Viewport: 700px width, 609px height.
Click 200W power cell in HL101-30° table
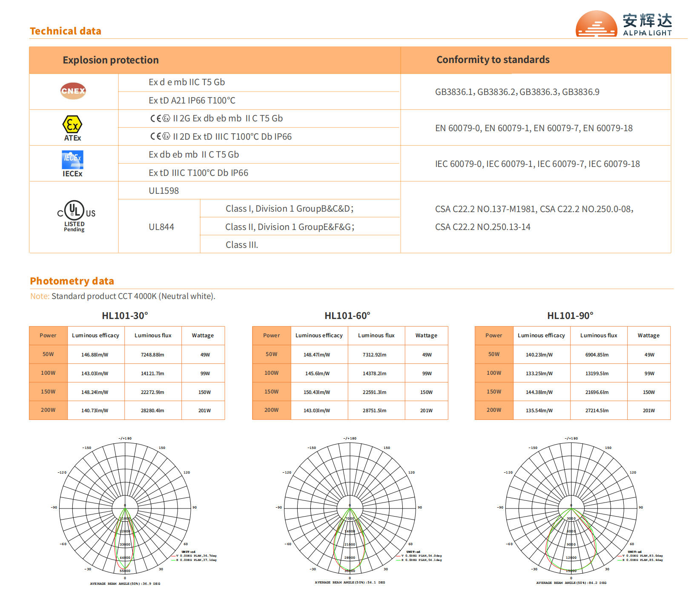pyautogui.click(x=48, y=410)
